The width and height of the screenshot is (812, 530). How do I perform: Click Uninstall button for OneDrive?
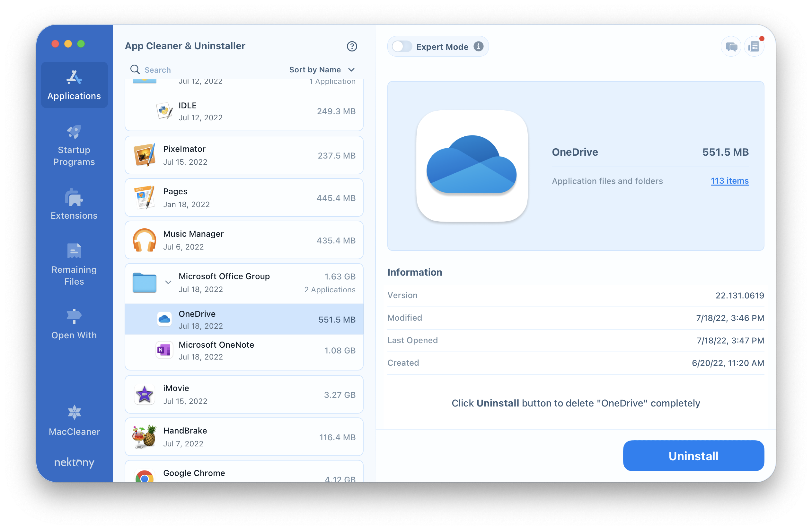[x=693, y=456]
